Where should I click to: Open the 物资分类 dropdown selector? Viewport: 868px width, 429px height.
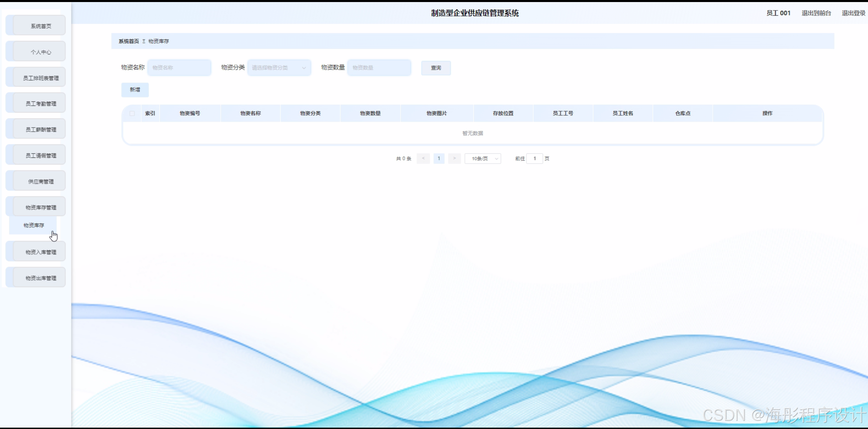click(x=279, y=68)
